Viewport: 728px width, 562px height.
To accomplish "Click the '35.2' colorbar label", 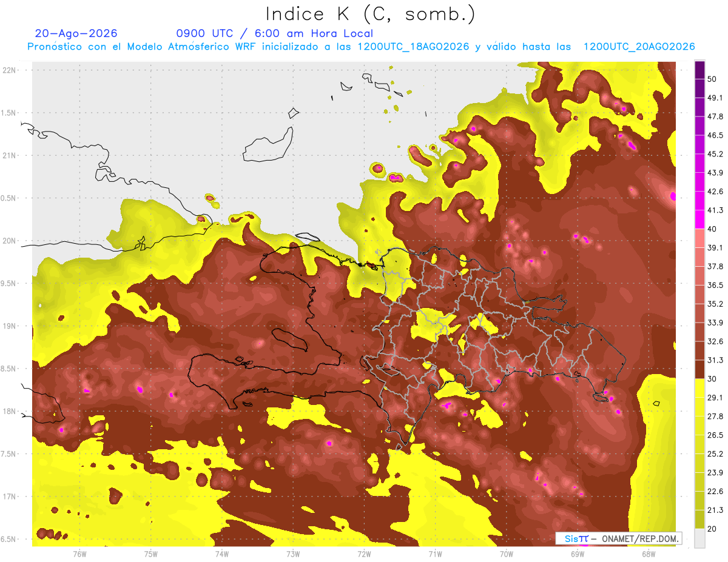I will [x=715, y=304].
